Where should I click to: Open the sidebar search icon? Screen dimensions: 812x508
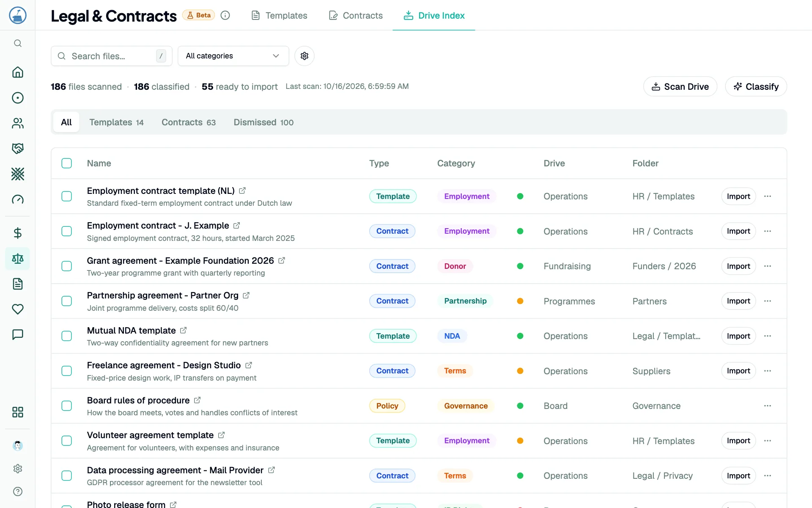coord(18,43)
